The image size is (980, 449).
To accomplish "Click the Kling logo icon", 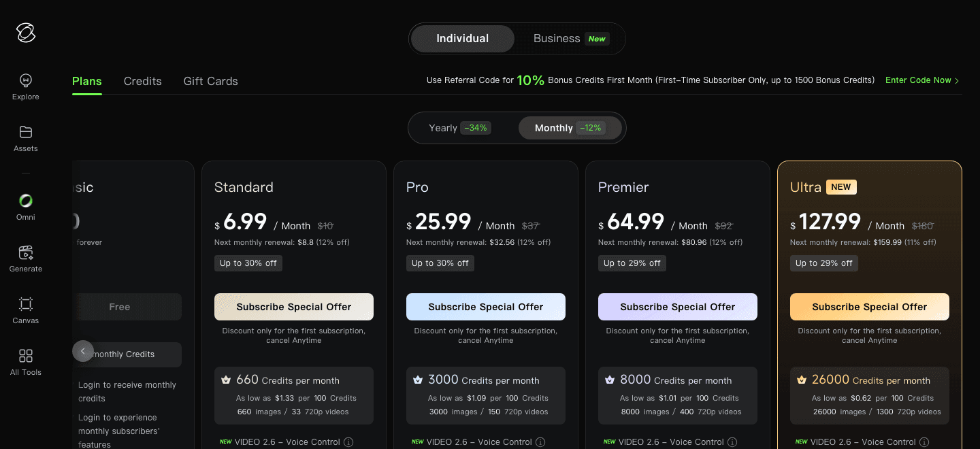I will click(26, 33).
